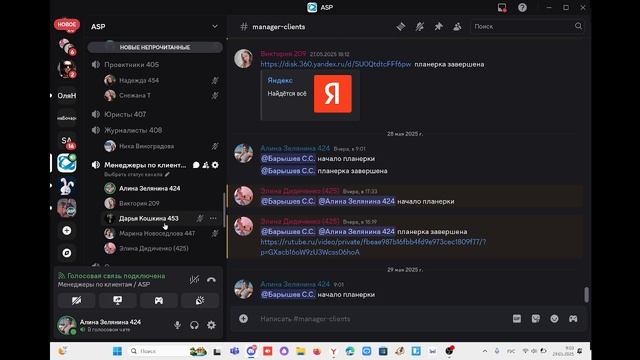Select Марина Новоседлова 447 in voice list
Viewport: 640px width, 360px height.
click(x=157, y=233)
